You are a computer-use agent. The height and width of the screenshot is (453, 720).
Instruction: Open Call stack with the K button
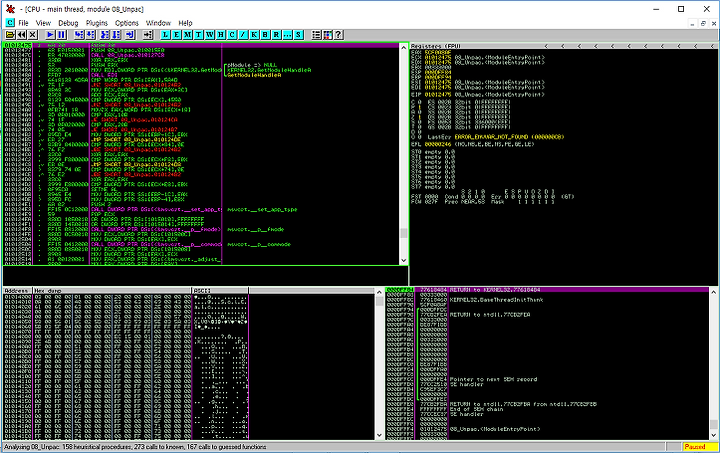[254, 35]
